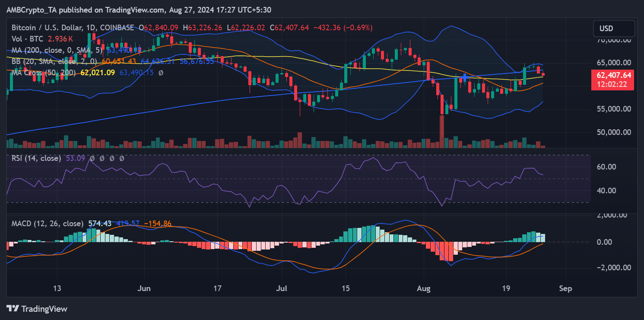Click the 13 date label on time axis

pyautogui.click(x=58, y=288)
